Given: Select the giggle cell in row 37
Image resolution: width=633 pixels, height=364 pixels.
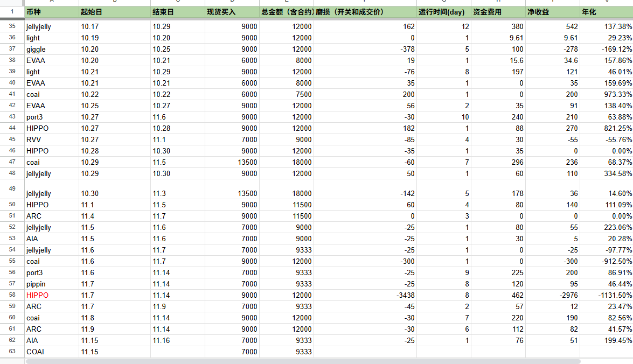Looking at the screenshot, I should pyautogui.click(x=52, y=49).
